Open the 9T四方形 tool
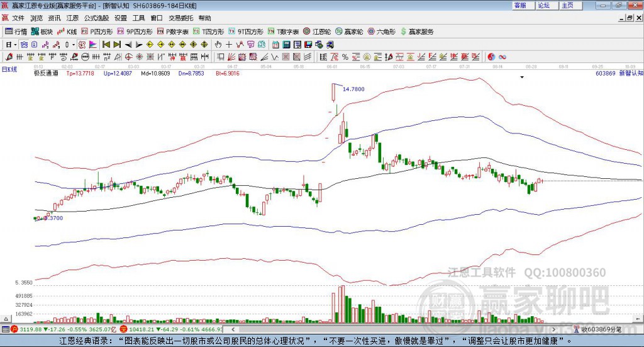 click(246, 31)
